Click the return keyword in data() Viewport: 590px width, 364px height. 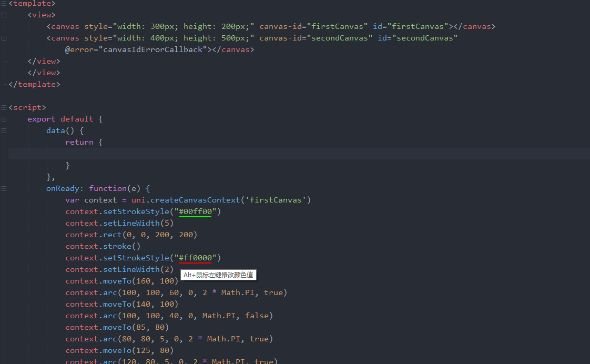point(79,142)
